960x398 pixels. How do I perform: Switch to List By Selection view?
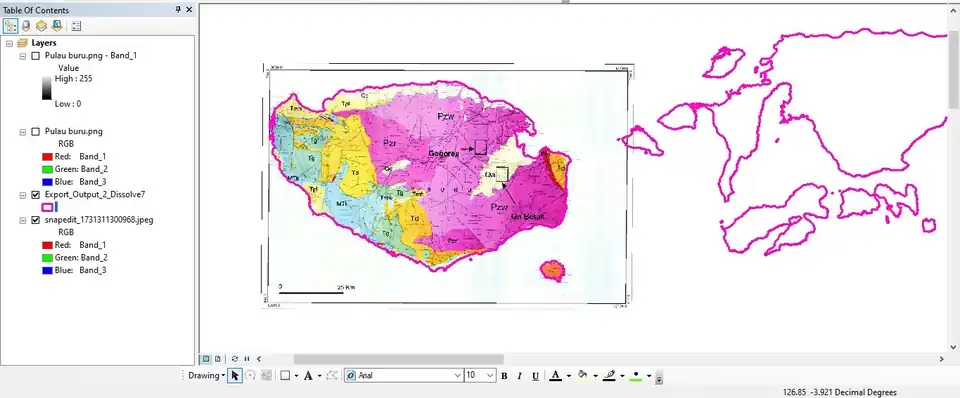57,26
